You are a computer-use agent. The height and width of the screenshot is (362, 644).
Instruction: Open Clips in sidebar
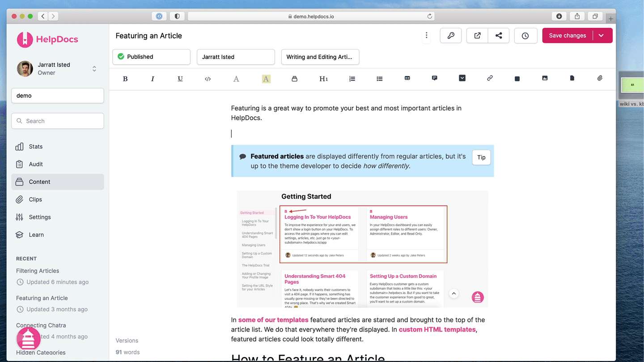click(x=58, y=199)
